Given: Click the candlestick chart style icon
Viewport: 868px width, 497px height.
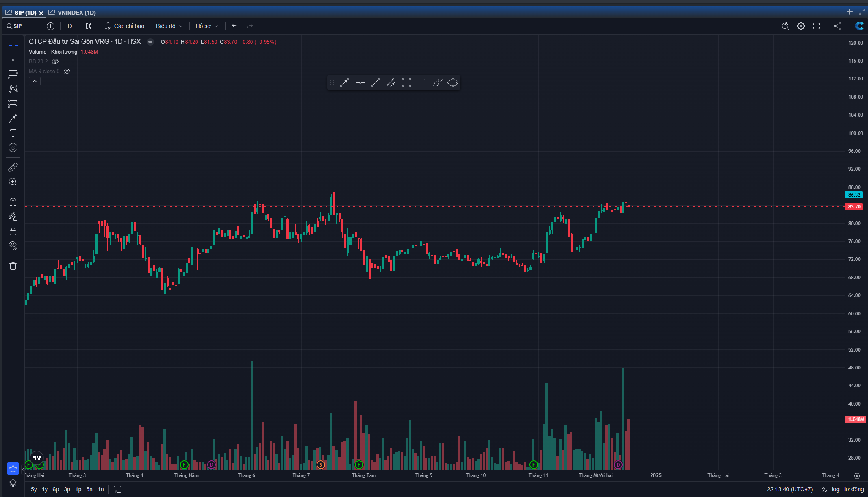Looking at the screenshot, I should (x=89, y=26).
